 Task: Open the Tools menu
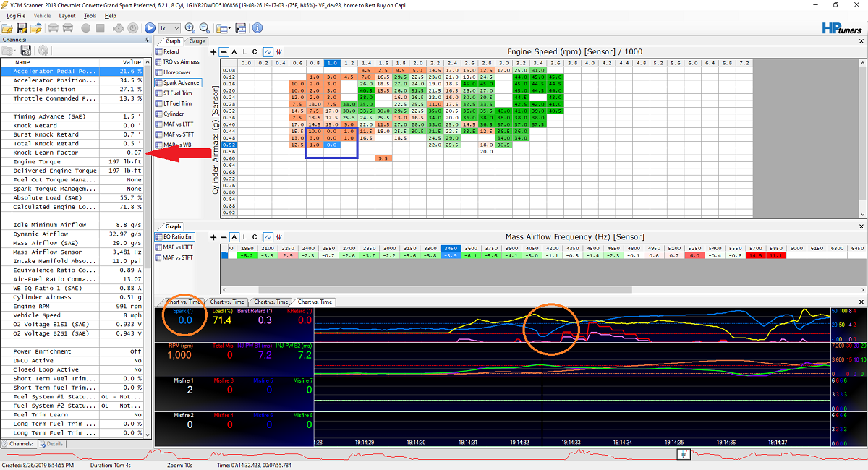[x=90, y=15]
